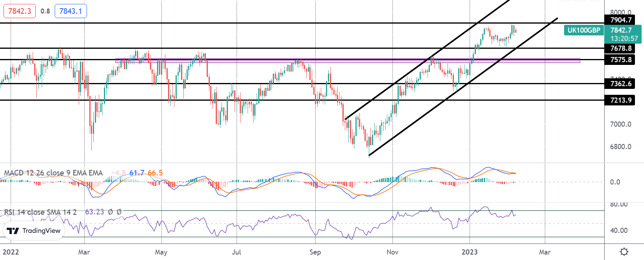This screenshot has height=260, width=644.
Task: Click the 6800.0 price scale label
Action: (x=621, y=147)
